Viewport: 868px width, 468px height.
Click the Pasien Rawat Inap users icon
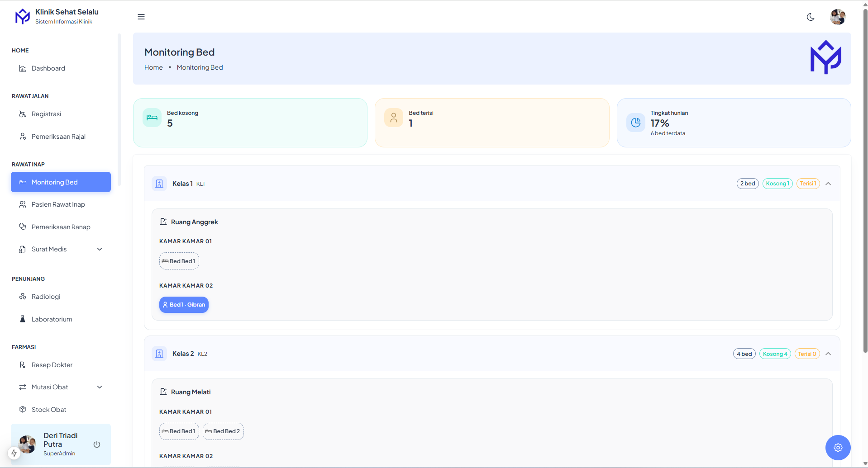(23, 204)
